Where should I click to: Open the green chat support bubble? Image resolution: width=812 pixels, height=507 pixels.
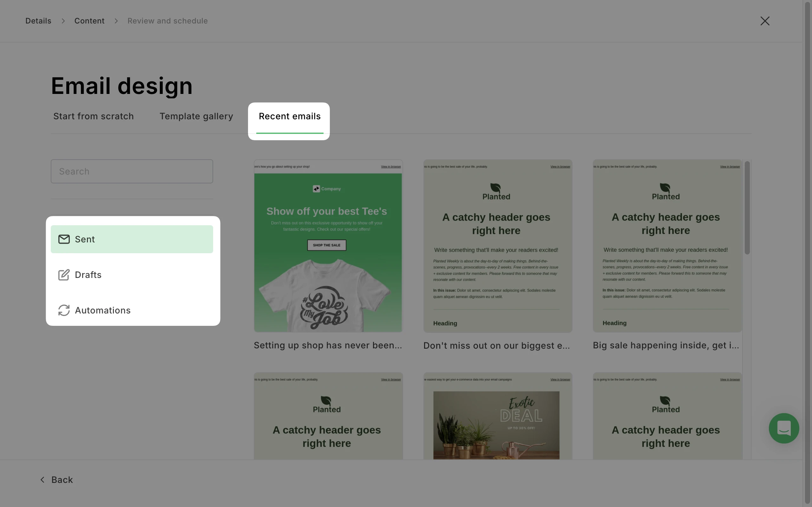tap(783, 428)
